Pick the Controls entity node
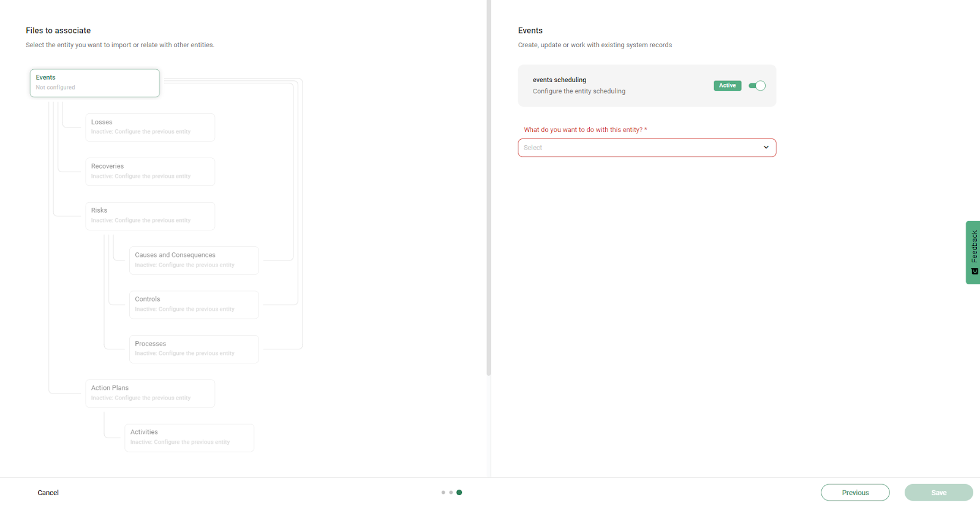This screenshot has width=980, height=505. click(x=194, y=305)
